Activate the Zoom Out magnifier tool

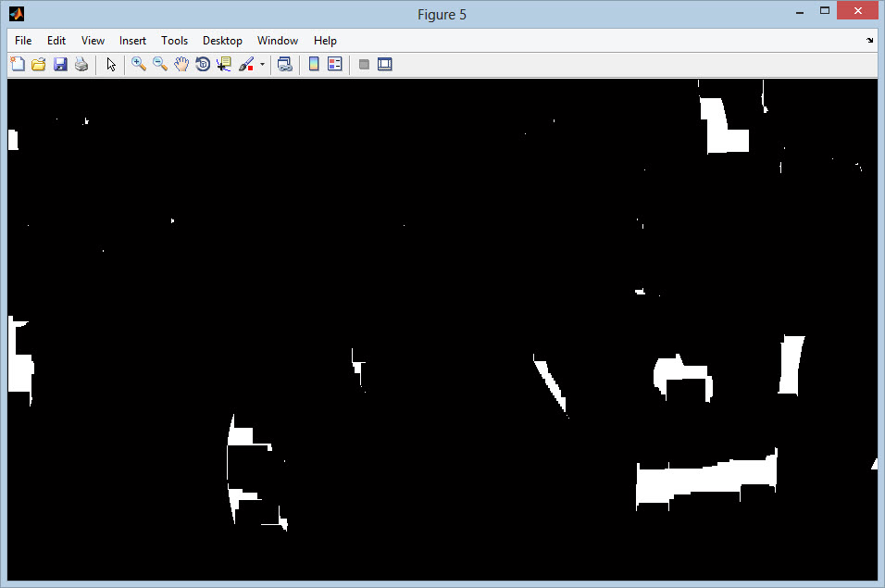(160, 64)
